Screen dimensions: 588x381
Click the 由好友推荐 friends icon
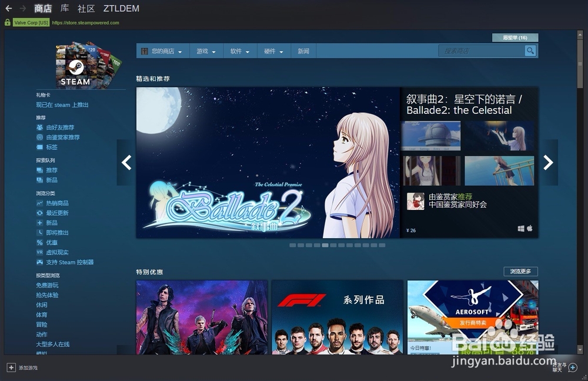(x=39, y=128)
